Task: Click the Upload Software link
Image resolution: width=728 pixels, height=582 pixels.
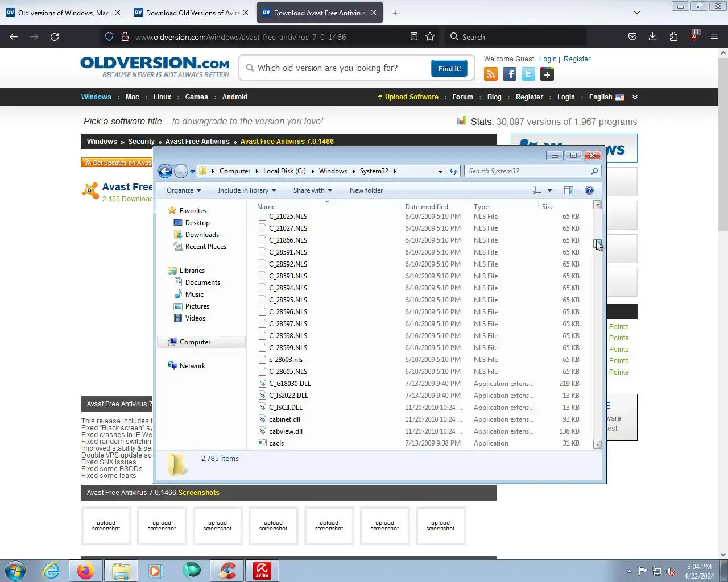Action: (x=408, y=97)
